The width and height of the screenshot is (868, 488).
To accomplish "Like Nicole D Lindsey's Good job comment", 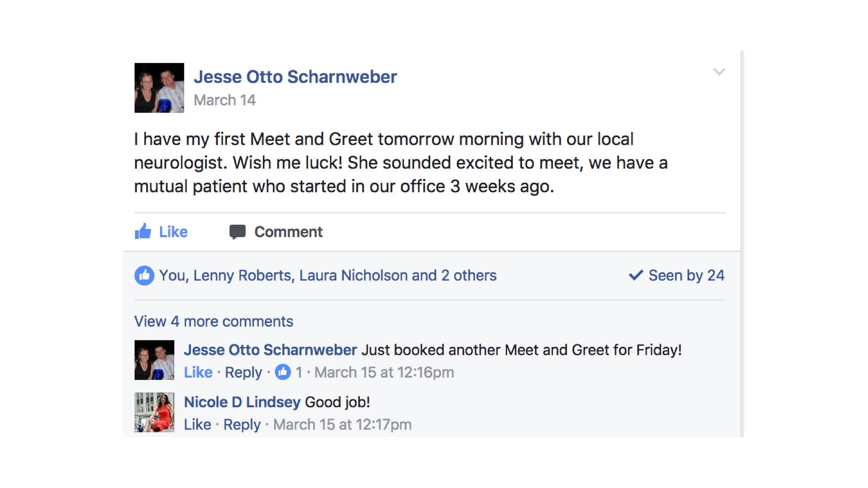I will (x=197, y=424).
